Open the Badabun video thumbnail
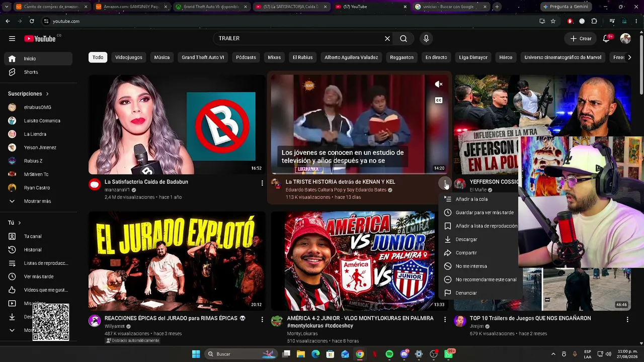The image size is (644, 362). point(177,124)
